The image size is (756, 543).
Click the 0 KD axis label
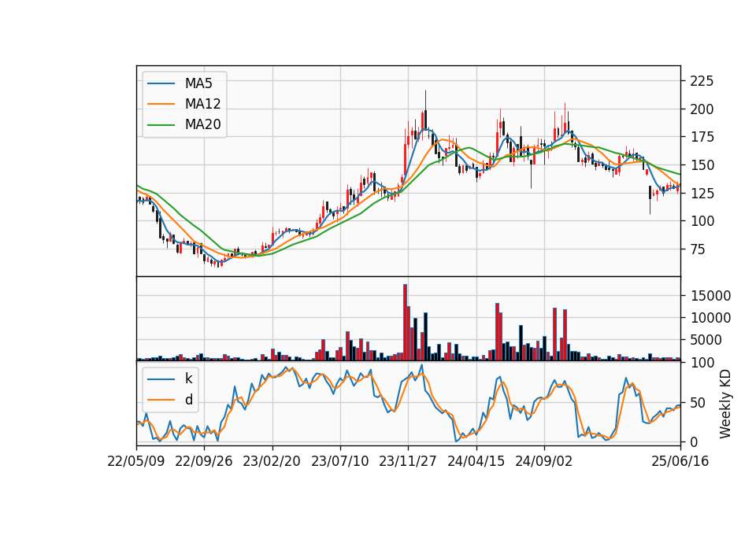pos(694,441)
